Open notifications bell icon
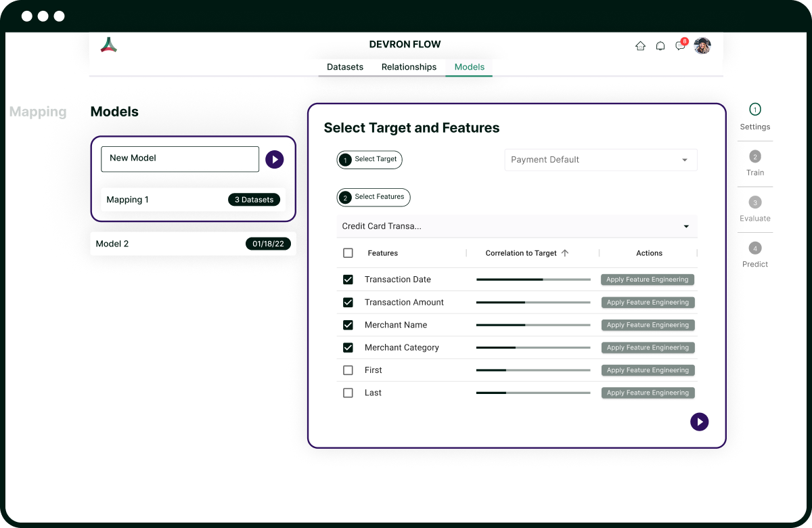Screen dimensions: 812x528 click(x=660, y=46)
